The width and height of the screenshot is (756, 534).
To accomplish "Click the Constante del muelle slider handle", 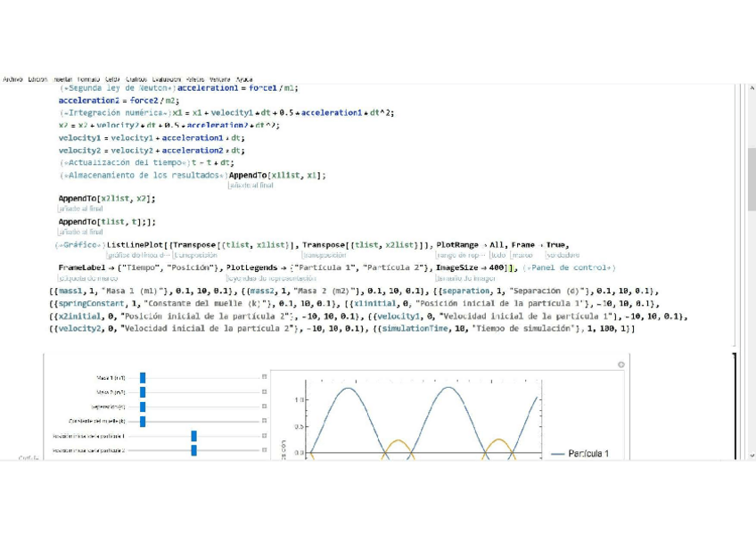I will [x=143, y=421].
